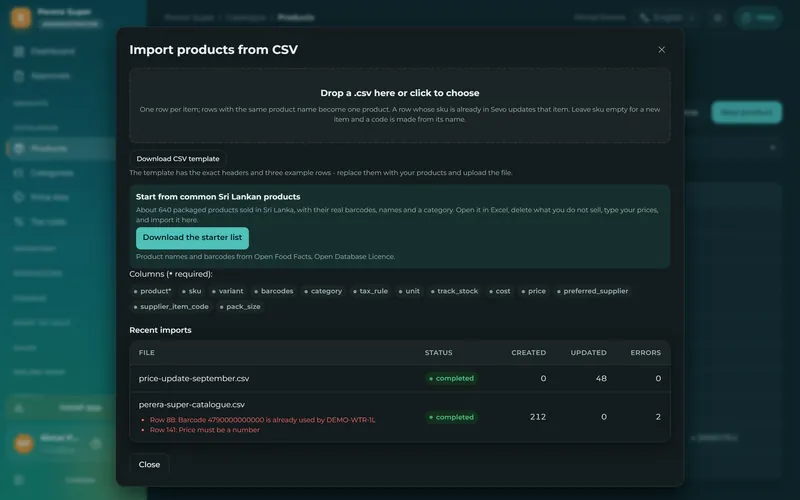Click completed status of perera-super-catalogue.csv

(452, 417)
